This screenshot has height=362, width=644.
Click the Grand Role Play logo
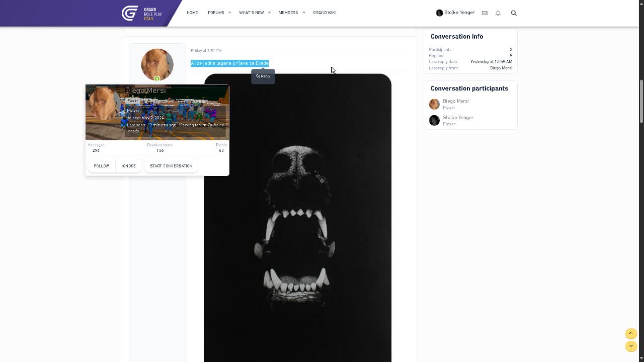tap(142, 13)
